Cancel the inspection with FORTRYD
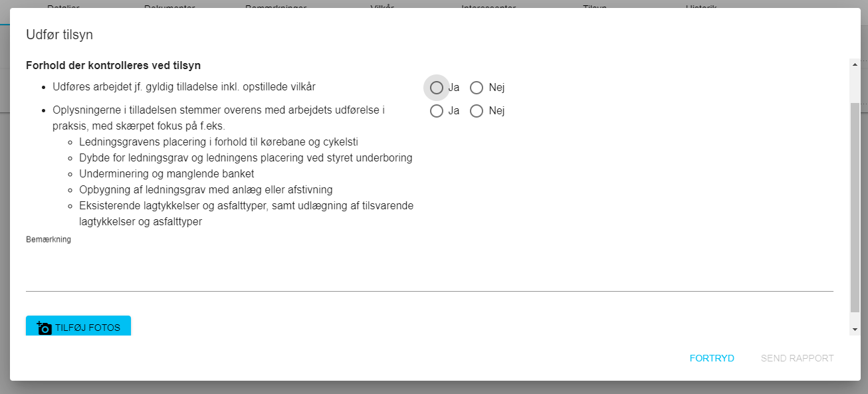 click(x=712, y=358)
